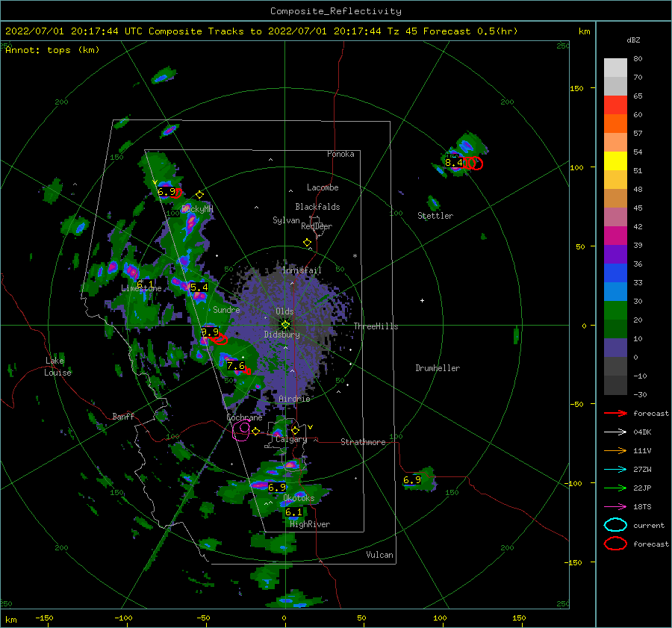Click the Didsbury town label
This screenshot has height=628, width=672.
click(281, 335)
